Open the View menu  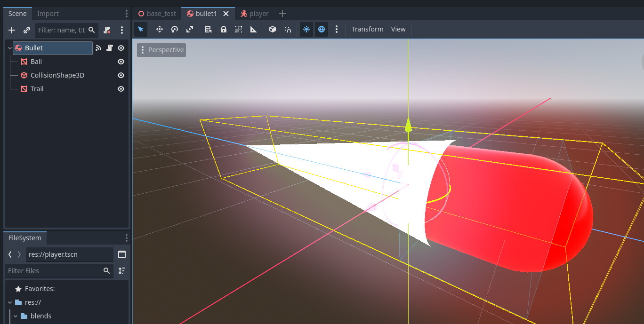(398, 29)
